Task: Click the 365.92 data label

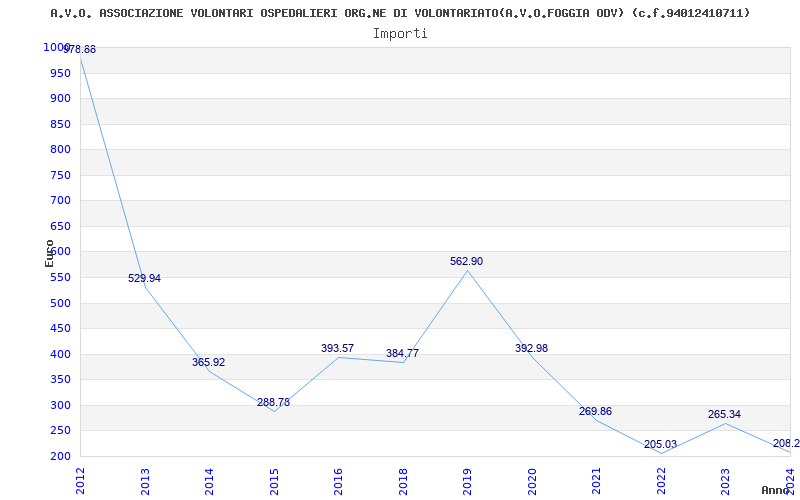Action: pos(209,362)
